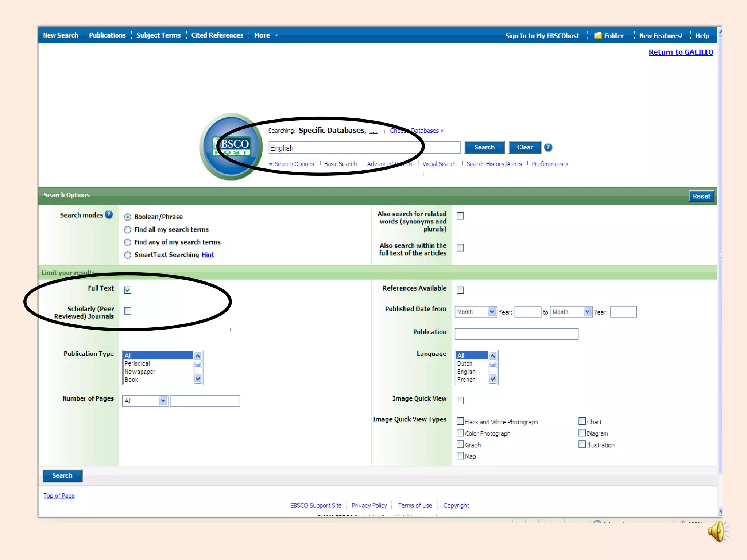The height and width of the screenshot is (560, 747).
Task: Uncheck the Full Text checkbox
Action: 128,290
